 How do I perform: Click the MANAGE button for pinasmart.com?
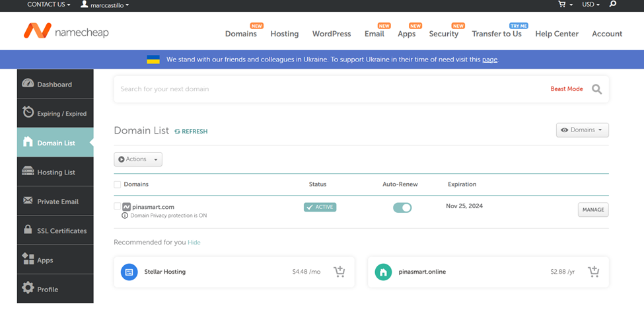[x=593, y=210]
